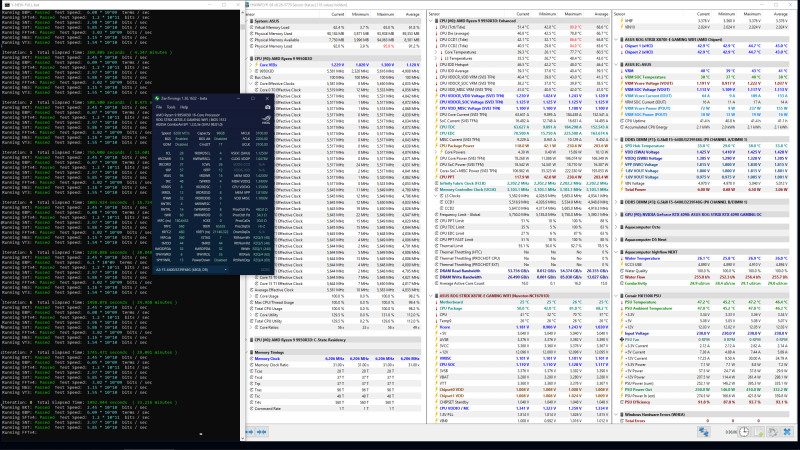The width and height of the screenshot is (800, 450).
Task: Select the Thermal Throttling (HTC) row
Action: pyautogui.click(x=520, y=252)
